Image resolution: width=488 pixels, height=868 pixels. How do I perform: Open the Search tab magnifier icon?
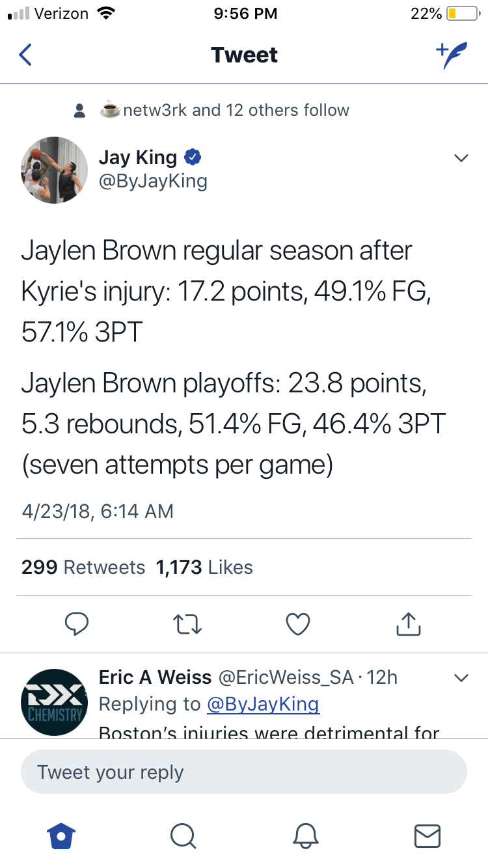(183, 835)
